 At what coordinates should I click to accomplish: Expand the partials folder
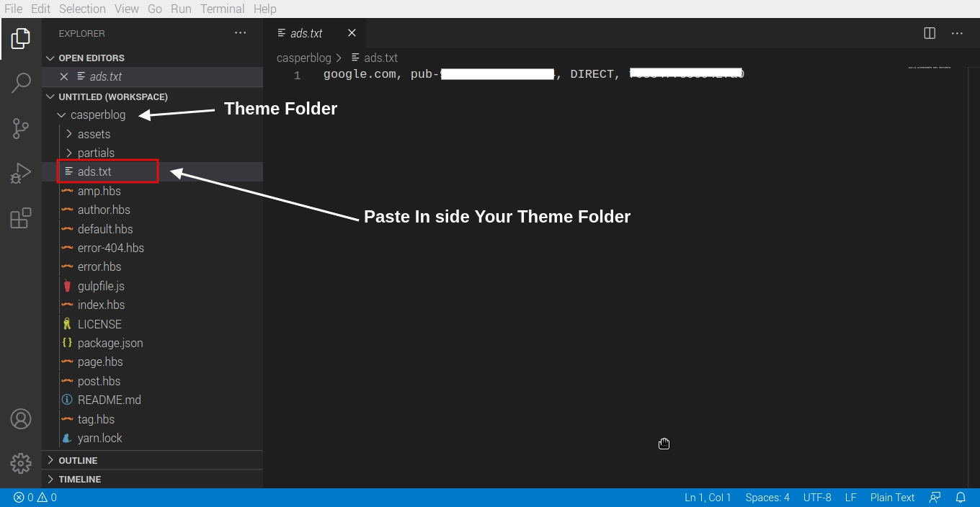96,153
